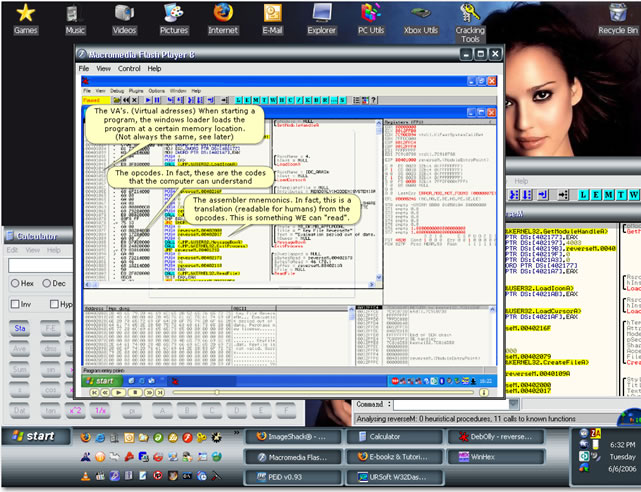Click Internet Explorer in the Quick Launch bar
641x492 pixels.
pos(100,438)
